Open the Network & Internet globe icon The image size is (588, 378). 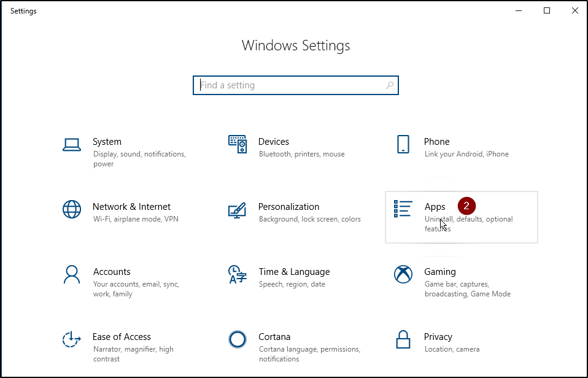(x=72, y=209)
